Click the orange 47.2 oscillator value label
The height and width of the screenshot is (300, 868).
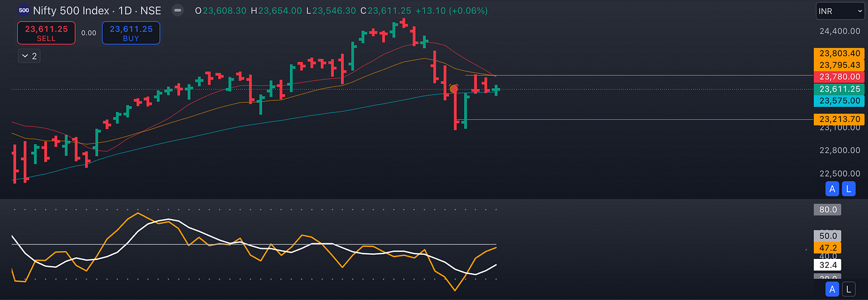point(827,247)
